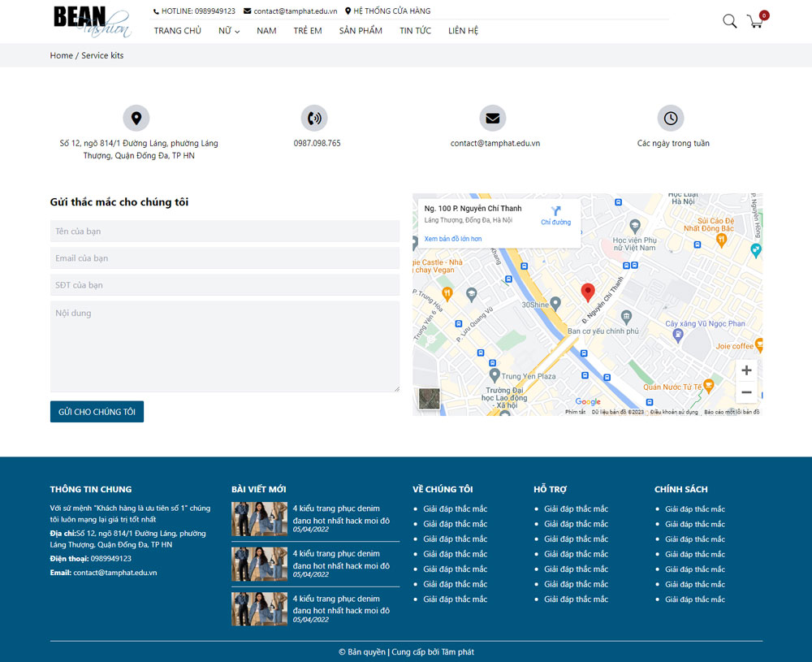This screenshot has height=662, width=812.
Task: Open the first denim article thumbnail
Action: (259, 519)
